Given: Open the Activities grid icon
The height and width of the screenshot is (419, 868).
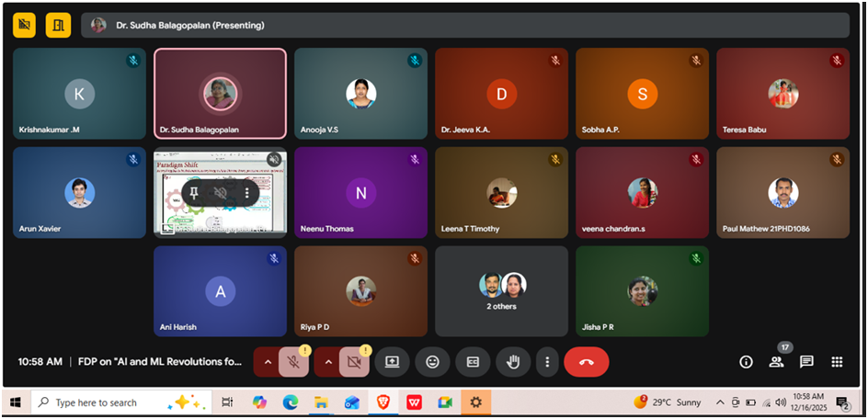Looking at the screenshot, I should click(x=837, y=362).
